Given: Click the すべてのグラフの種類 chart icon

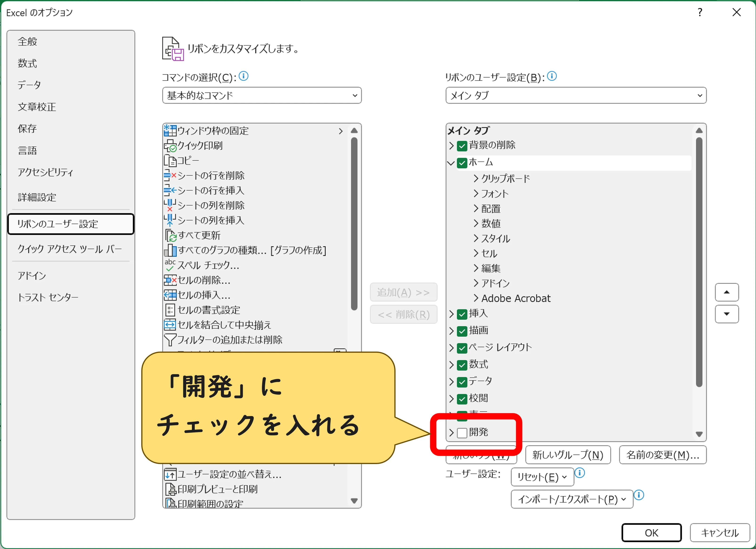Looking at the screenshot, I should click(x=171, y=250).
